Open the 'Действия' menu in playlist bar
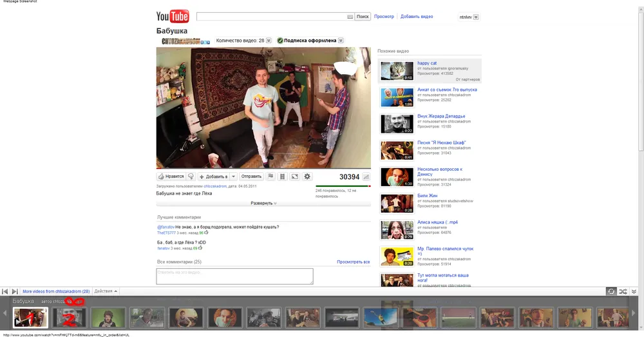This screenshot has width=644, height=337. pyautogui.click(x=106, y=291)
